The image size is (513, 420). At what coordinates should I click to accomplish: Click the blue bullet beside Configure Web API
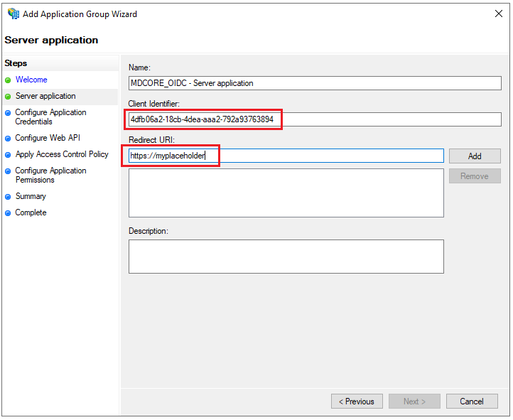click(x=9, y=139)
